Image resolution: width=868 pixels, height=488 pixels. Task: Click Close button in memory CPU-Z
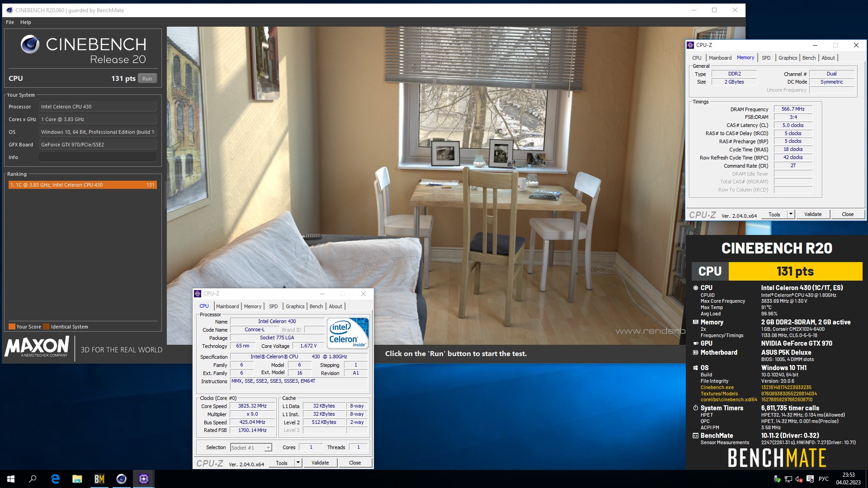click(848, 214)
